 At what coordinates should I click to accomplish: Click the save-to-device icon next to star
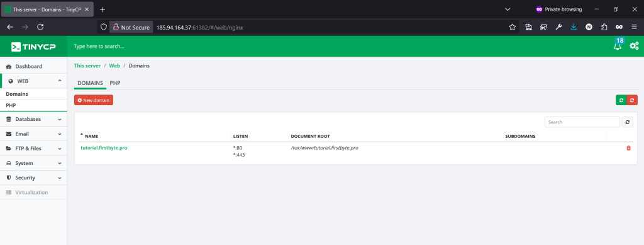pos(528,27)
